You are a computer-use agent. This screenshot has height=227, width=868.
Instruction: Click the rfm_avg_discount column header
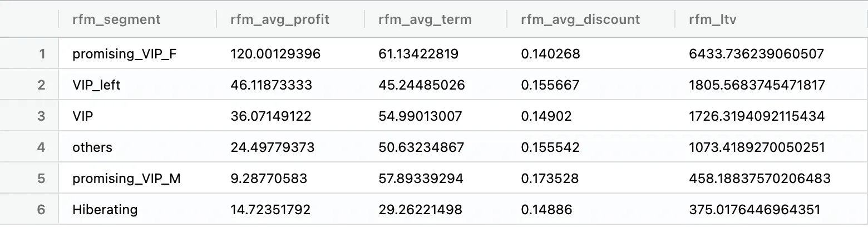(x=580, y=19)
